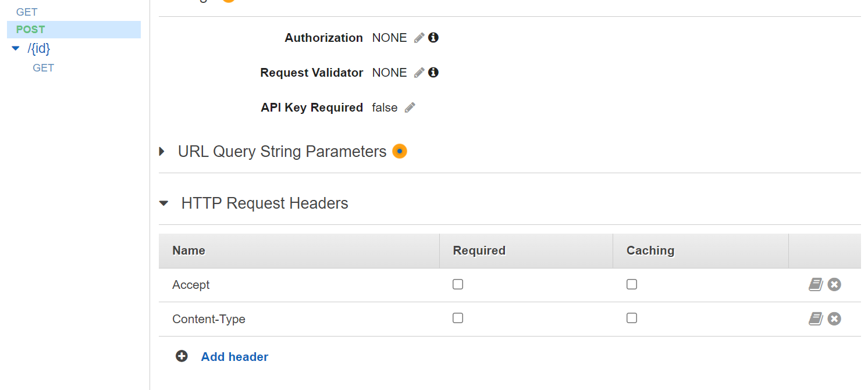Click the Authorization info icon
This screenshot has height=390, width=868.
click(433, 38)
